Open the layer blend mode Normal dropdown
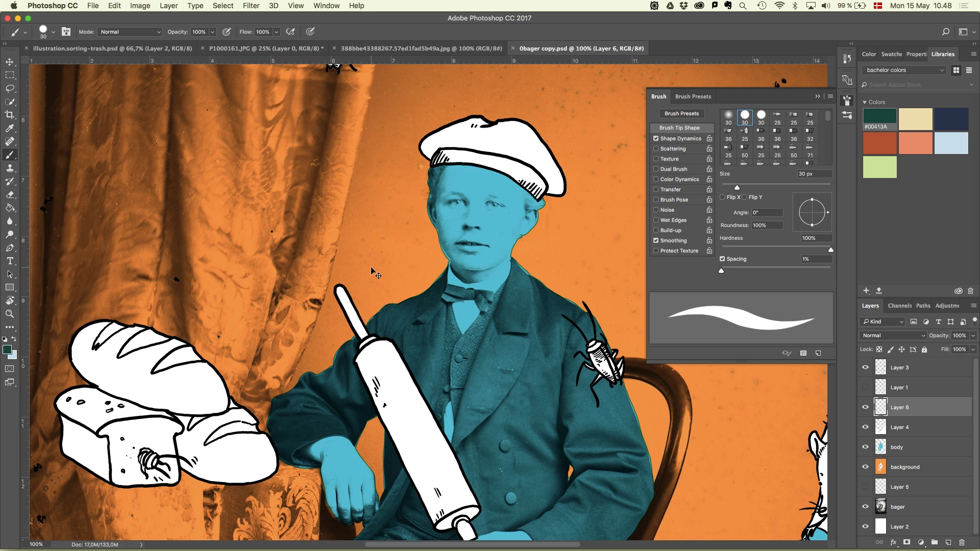Image resolution: width=980 pixels, height=551 pixels. click(x=893, y=335)
